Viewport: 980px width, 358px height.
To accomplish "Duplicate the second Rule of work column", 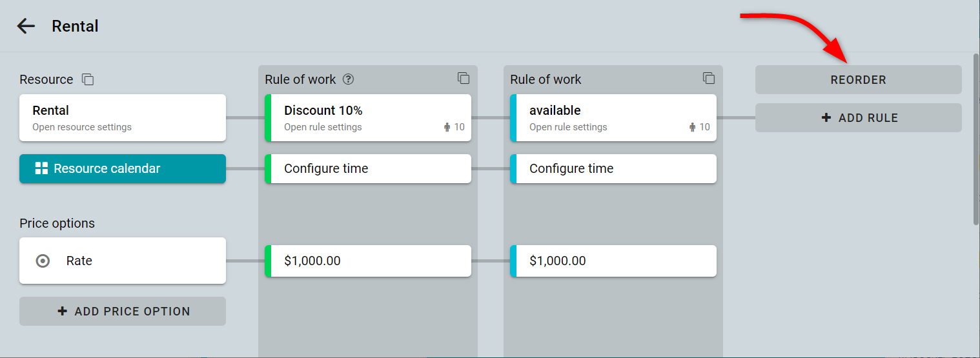I will tap(709, 78).
